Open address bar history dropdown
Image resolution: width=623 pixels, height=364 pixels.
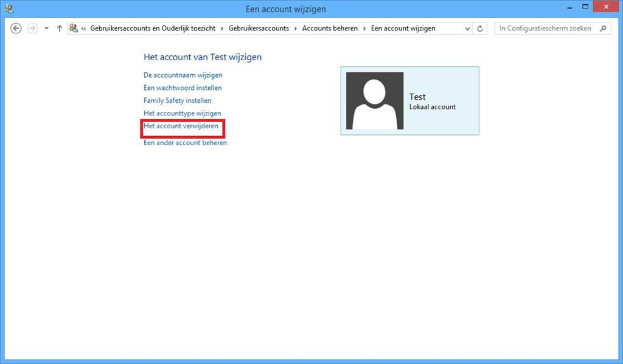pos(468,29)
